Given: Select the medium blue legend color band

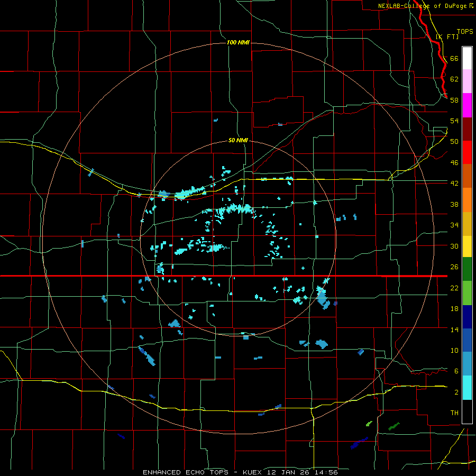Looking at the screenshot, I should [x=467, y=340].
